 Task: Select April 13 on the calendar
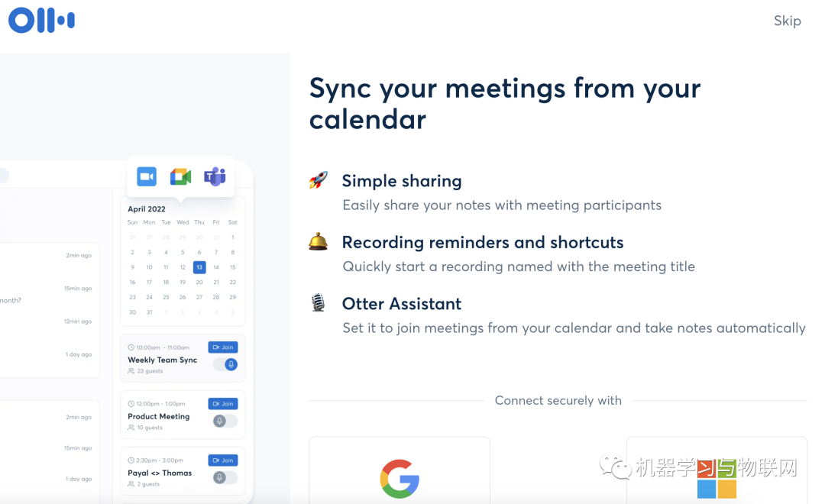199,267
